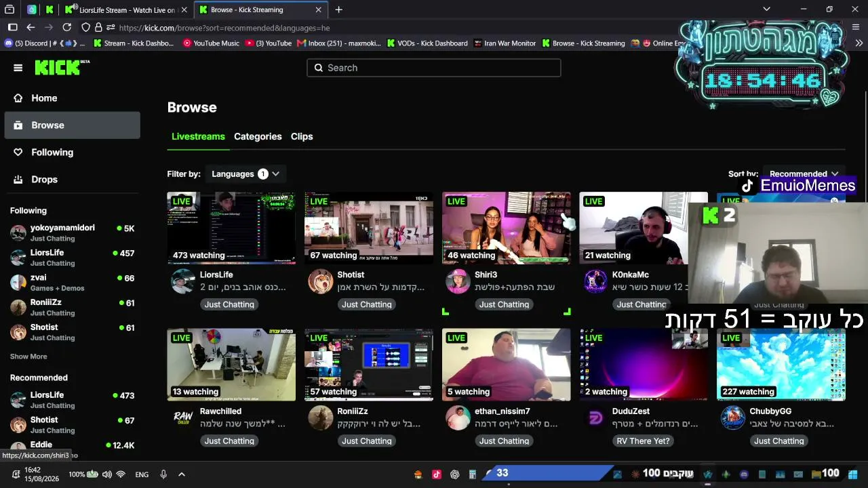Click LiorsLife avatar on stream card
868x488 pixels.
point(183,281)
